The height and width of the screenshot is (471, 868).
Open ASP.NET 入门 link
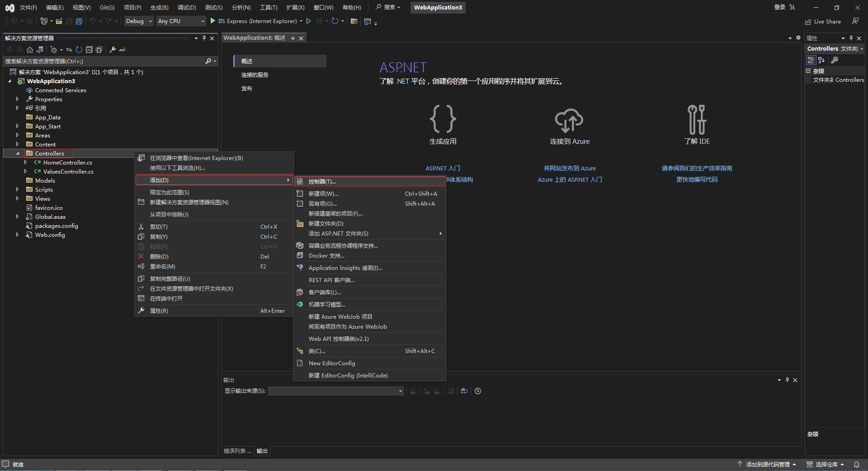click(x=443, y=168)
